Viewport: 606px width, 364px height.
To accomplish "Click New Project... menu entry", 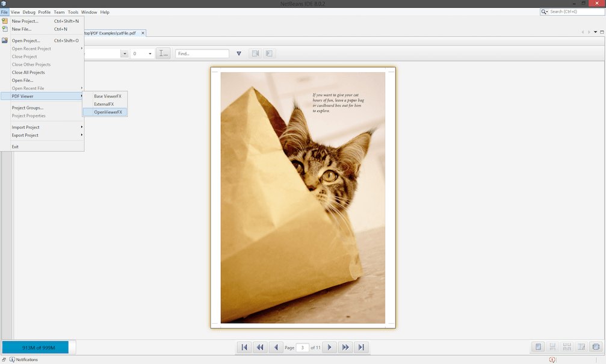I will [25, 21].
